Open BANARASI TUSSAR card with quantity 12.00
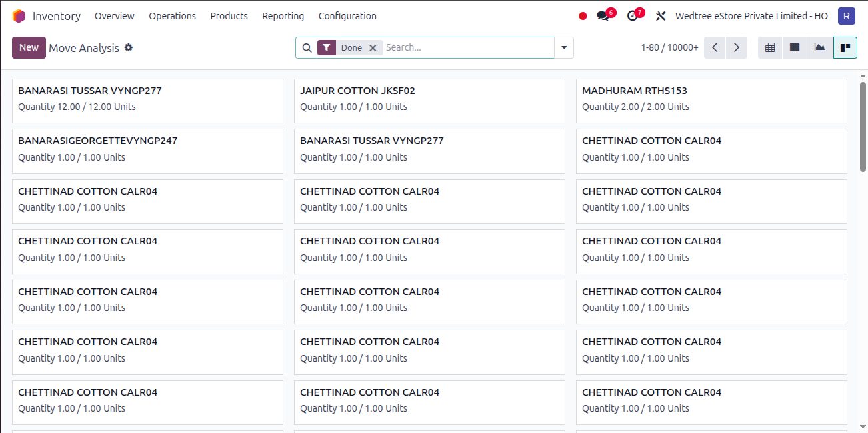 pyautogui.click(x=147, y=101)
